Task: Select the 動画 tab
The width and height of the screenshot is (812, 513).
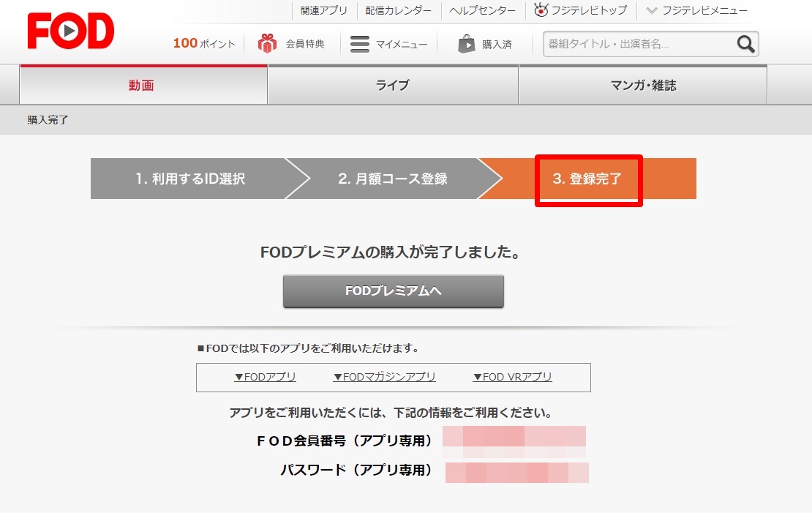Action: (x=143, y=85)
